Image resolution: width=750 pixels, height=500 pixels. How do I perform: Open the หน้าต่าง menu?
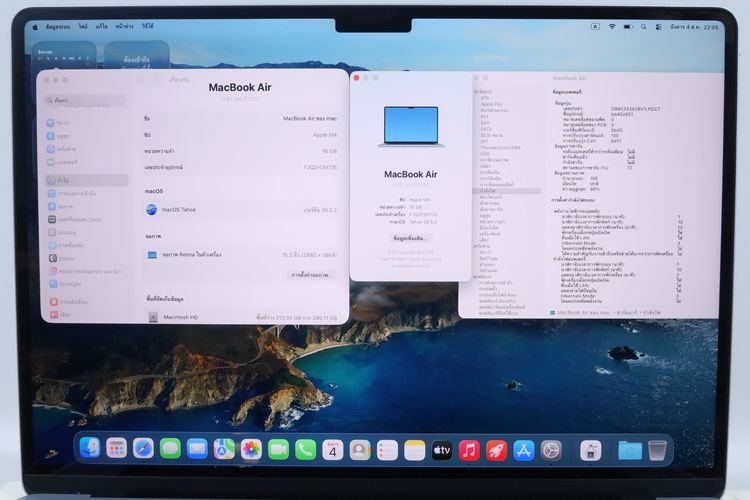pos(124,27)
